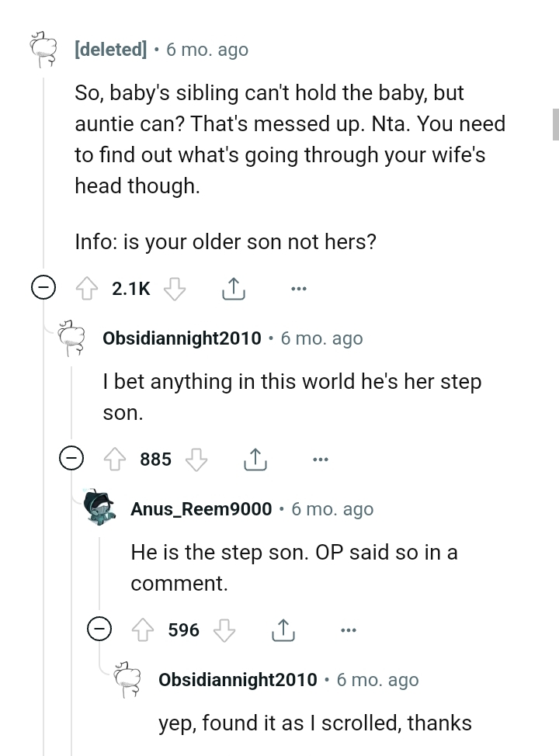Collapse Obsidiannight2010's reply thread
559x756 pixels.
tap(72, 458)
